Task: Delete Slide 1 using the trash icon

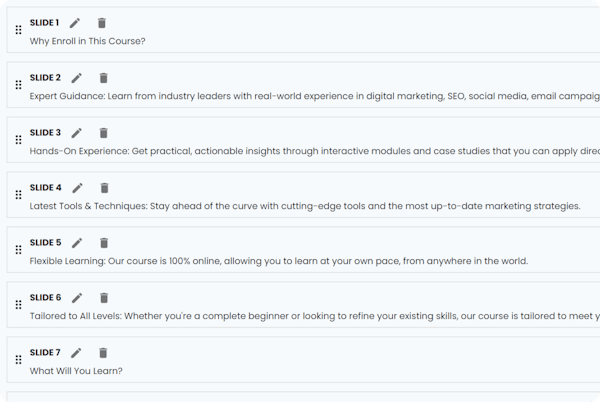Action: pyautogui.click(x=101, y=23)
